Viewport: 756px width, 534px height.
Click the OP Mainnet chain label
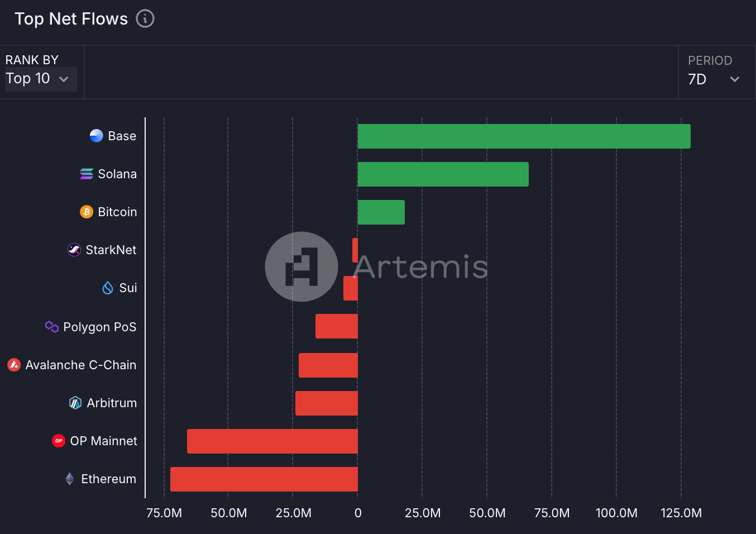104,441
